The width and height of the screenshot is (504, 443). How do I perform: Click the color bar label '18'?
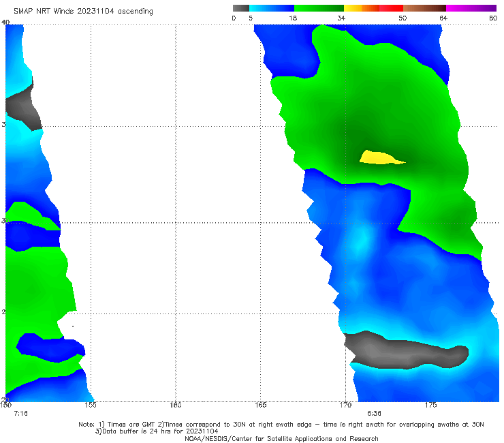coord(293,18)
